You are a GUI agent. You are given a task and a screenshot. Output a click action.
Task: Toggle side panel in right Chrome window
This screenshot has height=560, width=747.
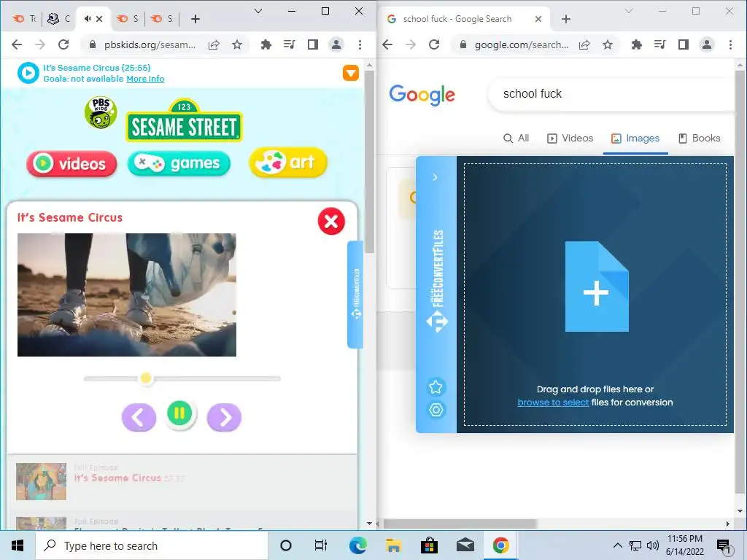click(x=683, y=44)
